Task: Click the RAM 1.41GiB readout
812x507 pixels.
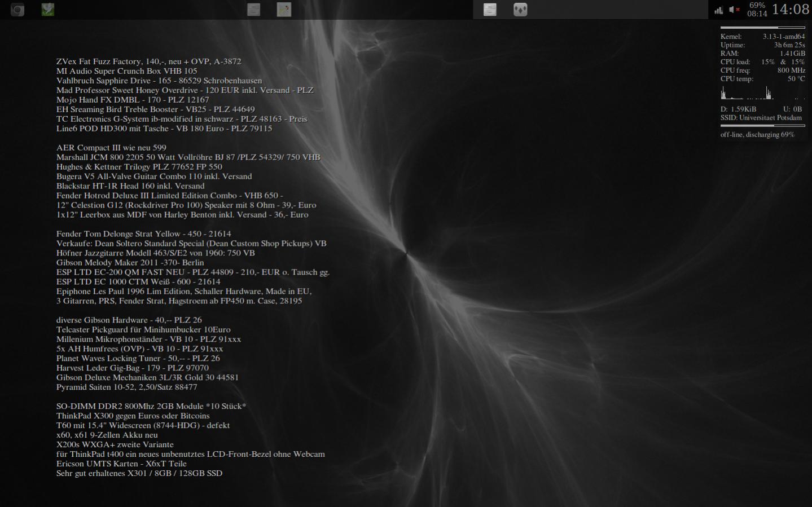Action: (762, 54)
